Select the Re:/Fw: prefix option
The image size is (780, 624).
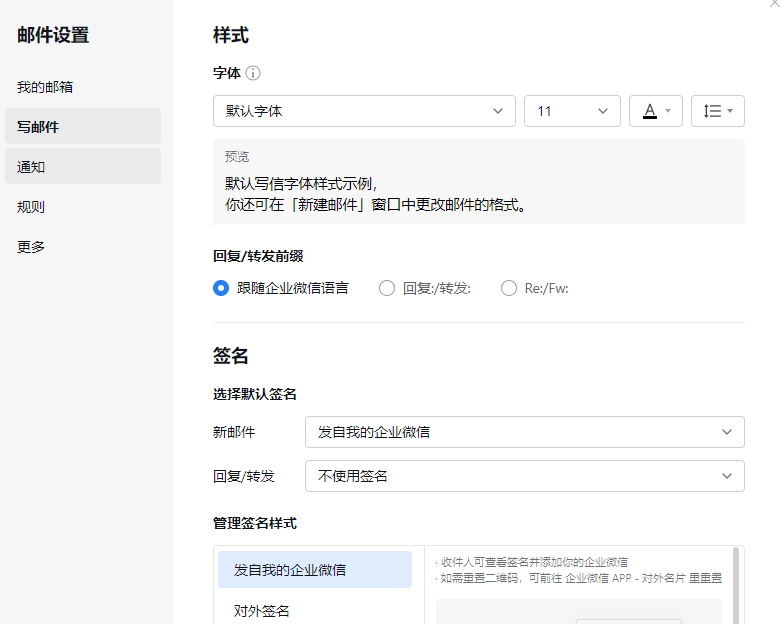point(535,288)
